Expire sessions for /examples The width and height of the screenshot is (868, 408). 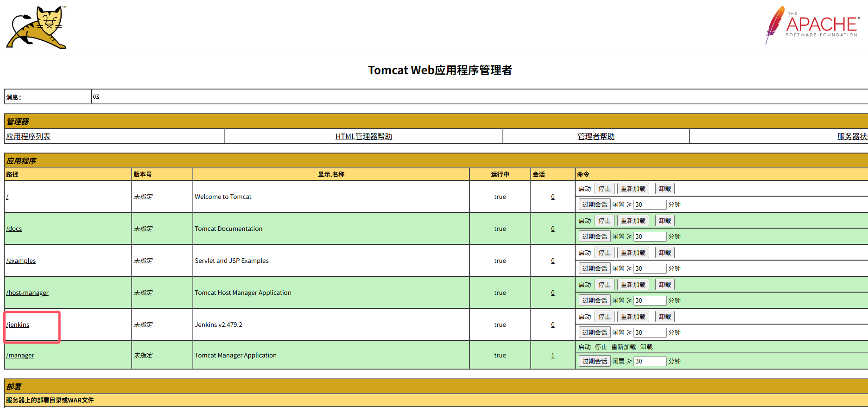pyautogui.click(x=595, y=268)
